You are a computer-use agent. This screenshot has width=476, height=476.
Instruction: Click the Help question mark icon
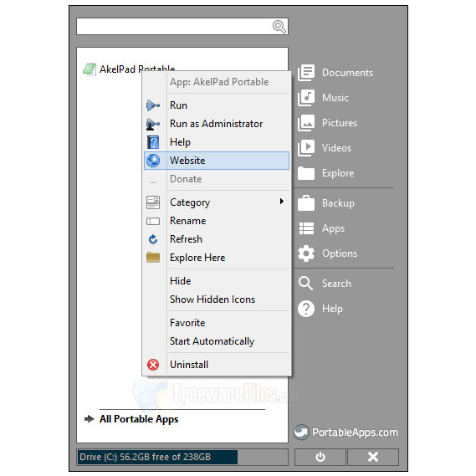(x=306, y=309)
